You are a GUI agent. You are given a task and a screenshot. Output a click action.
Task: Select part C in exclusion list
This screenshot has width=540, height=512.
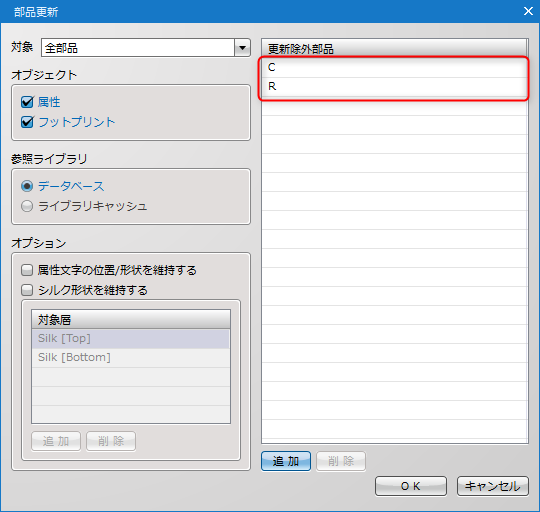click(x=394, y=67)
